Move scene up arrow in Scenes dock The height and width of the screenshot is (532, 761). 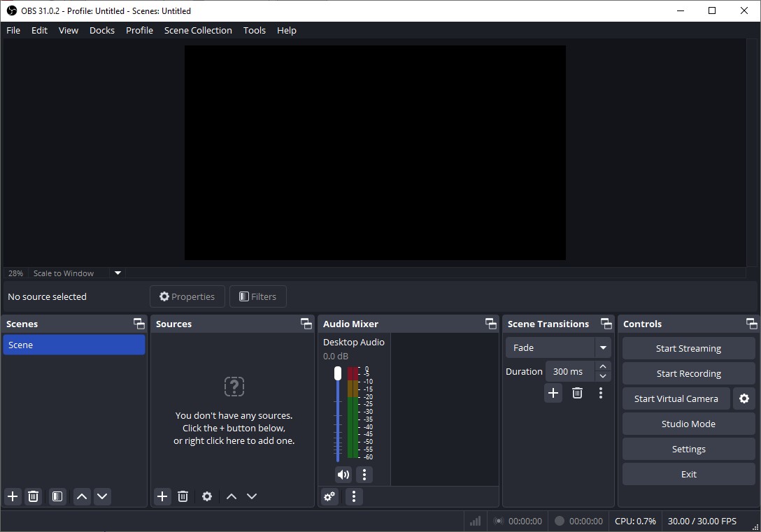(x=82, y=496)
